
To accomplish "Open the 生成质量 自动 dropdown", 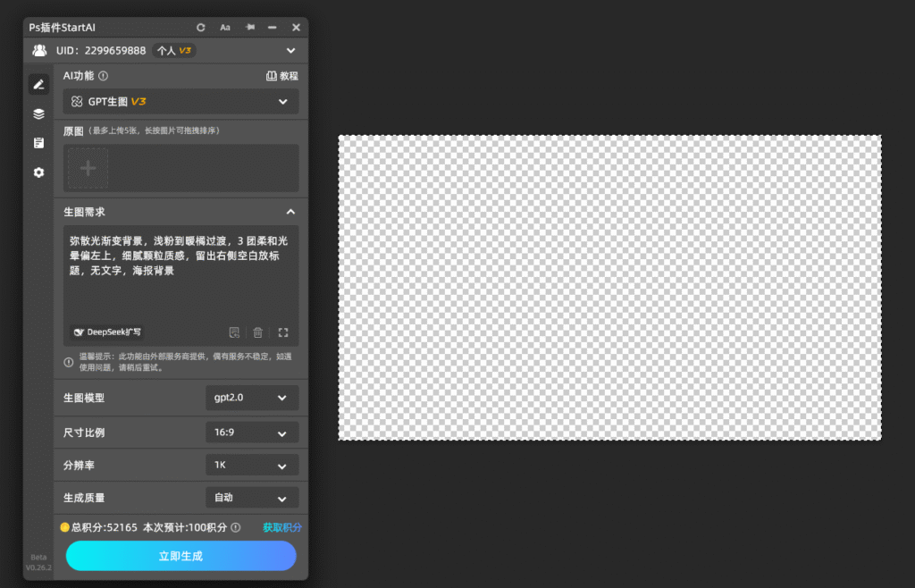I will click(252, 498).
